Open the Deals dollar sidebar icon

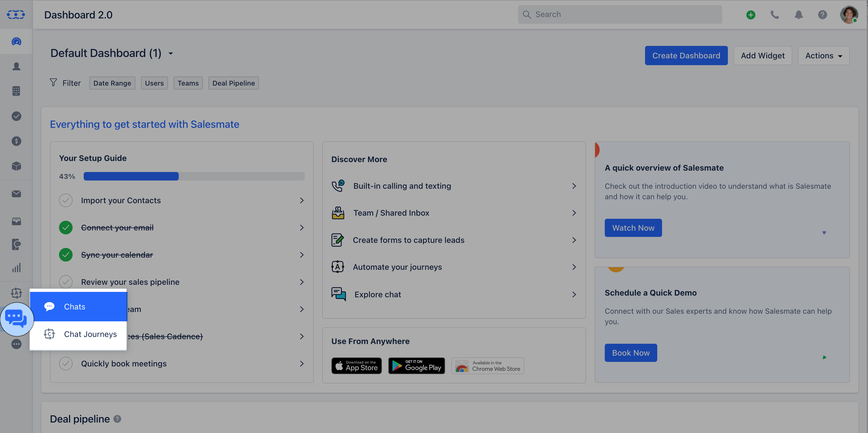[16, 141]
